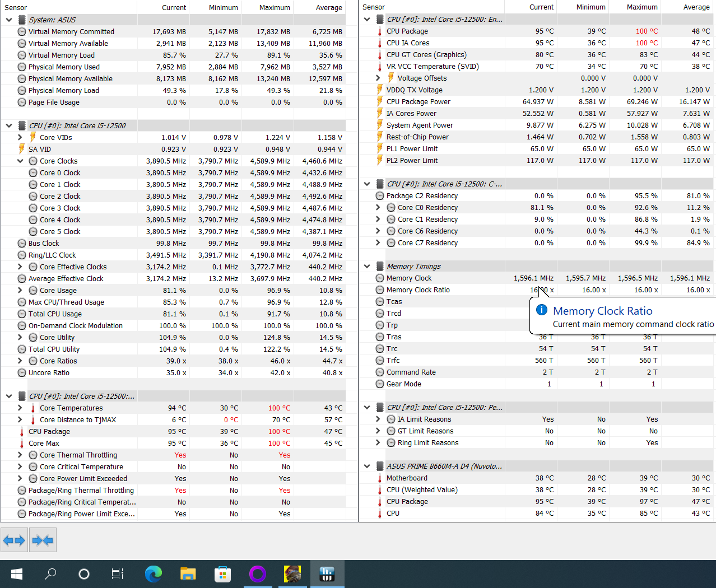Click the chip icon of Memory Timings group
This screenshot has width=716, height=588.
(x=380, y=267)
